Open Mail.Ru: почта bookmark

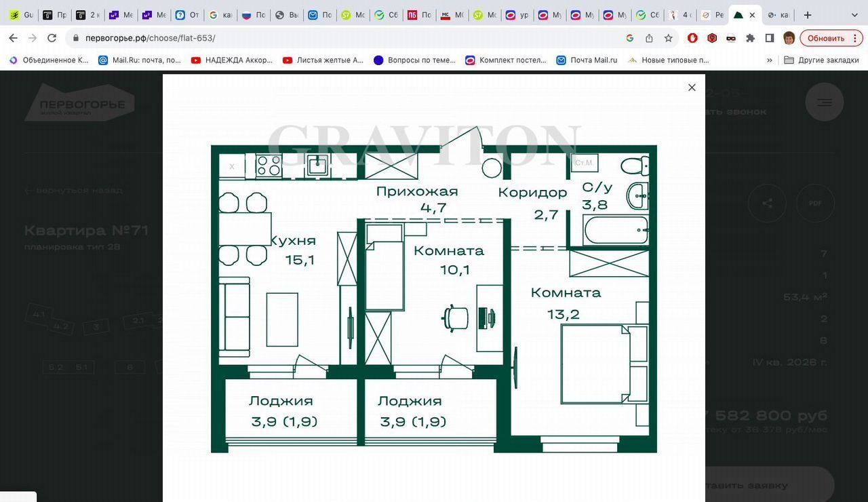click(140, 60)
